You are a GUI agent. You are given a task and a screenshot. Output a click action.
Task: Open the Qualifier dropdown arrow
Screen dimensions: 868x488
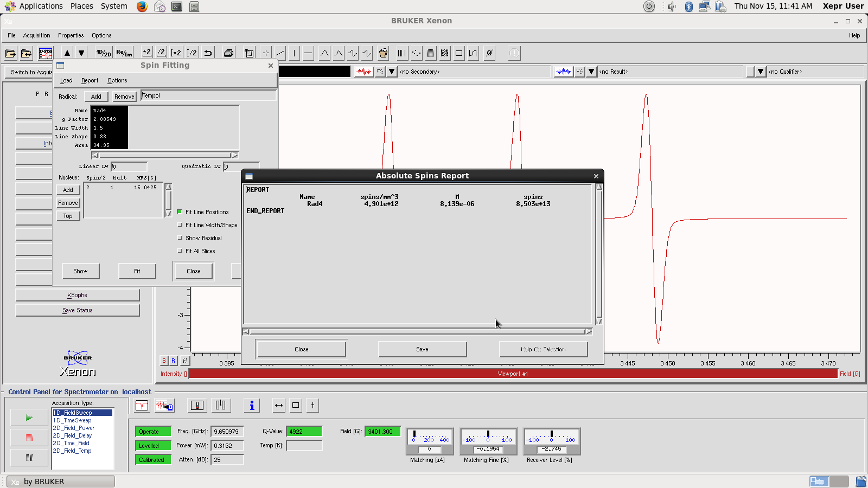(761, 72)
